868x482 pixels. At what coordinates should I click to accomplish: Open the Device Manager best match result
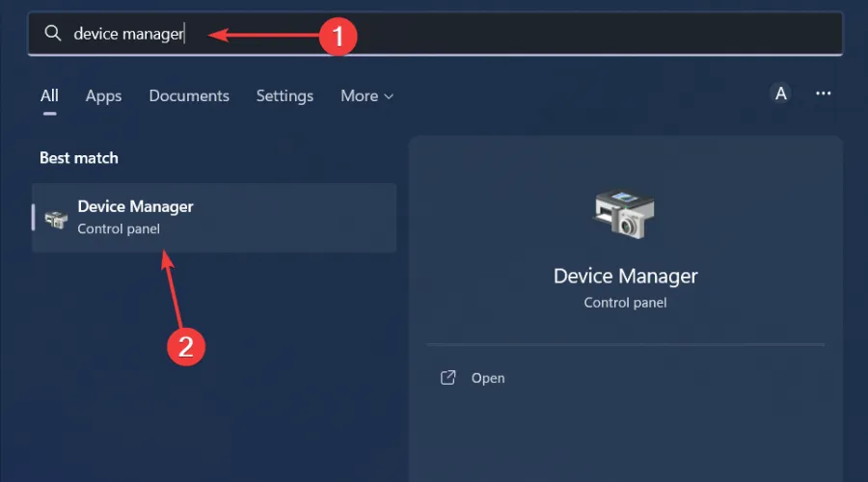[x=214, y=218]
